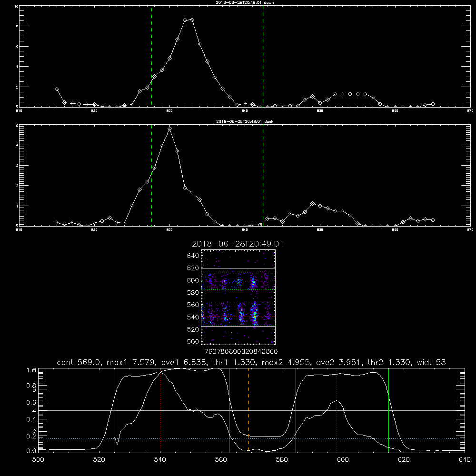Click the heatmap y-axis label 520
The height and width of the screenshot is (476, 476).
pos(193,329)
